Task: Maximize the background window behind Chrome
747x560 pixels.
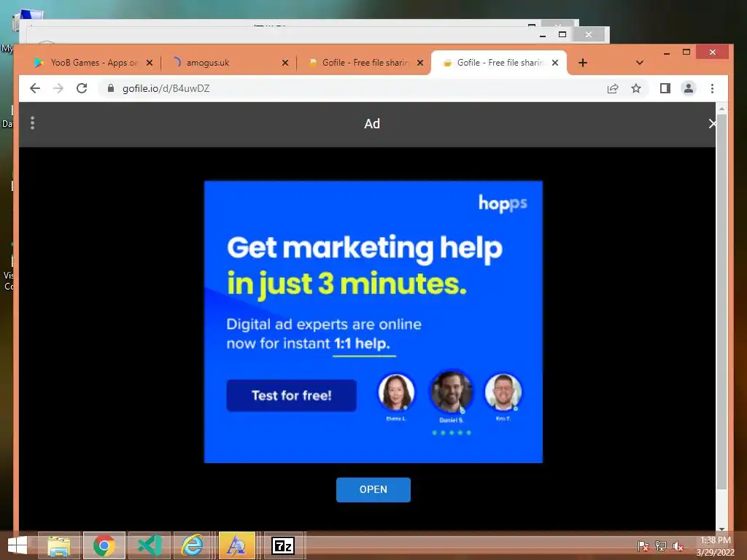Action: pyautogui.click(x=562, y=34)
